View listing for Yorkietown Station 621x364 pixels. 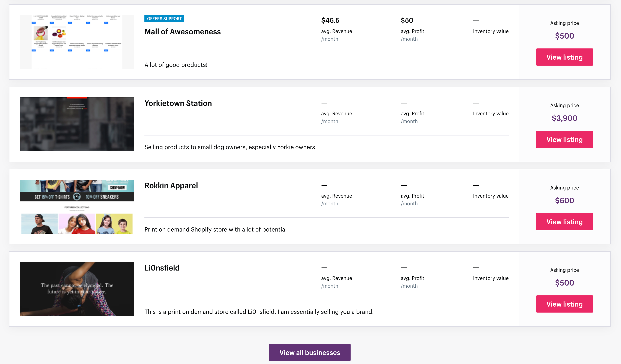tap(564, 140)
